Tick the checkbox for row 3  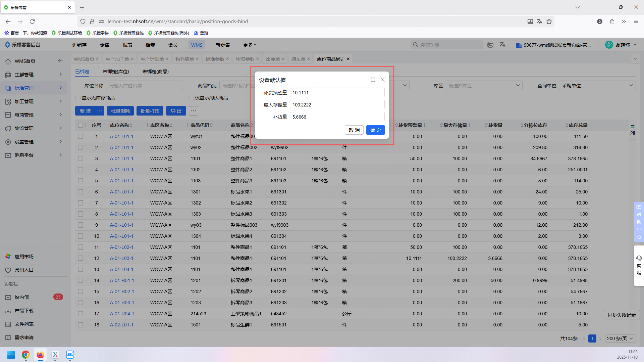(80, 159)
